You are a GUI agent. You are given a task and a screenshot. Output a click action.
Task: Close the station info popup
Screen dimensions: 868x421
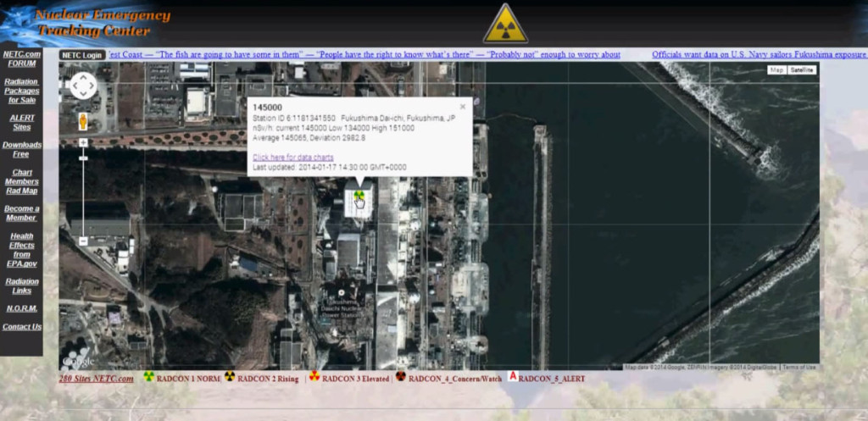[463, 107]
